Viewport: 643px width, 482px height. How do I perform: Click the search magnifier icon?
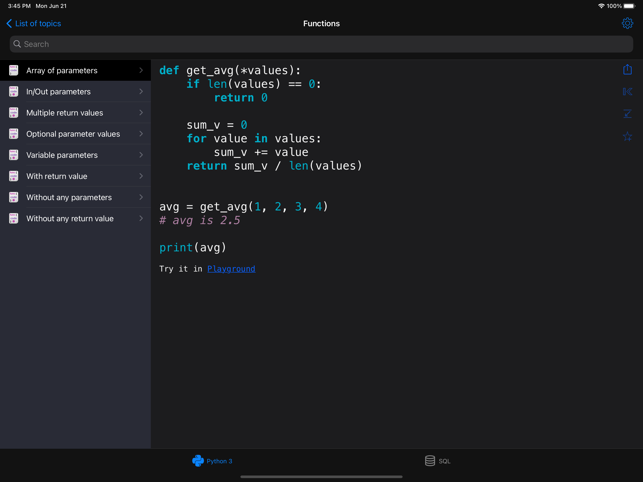[17, 44]
